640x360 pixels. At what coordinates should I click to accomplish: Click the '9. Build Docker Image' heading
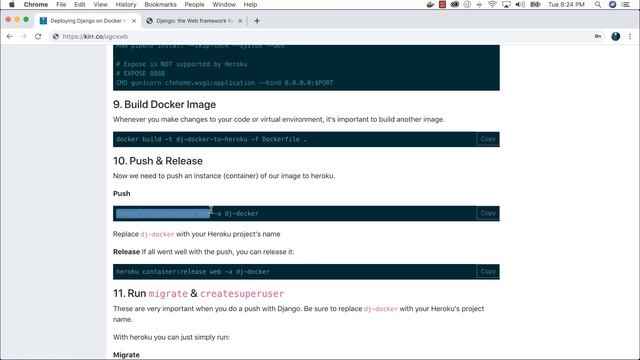point(164,104)
